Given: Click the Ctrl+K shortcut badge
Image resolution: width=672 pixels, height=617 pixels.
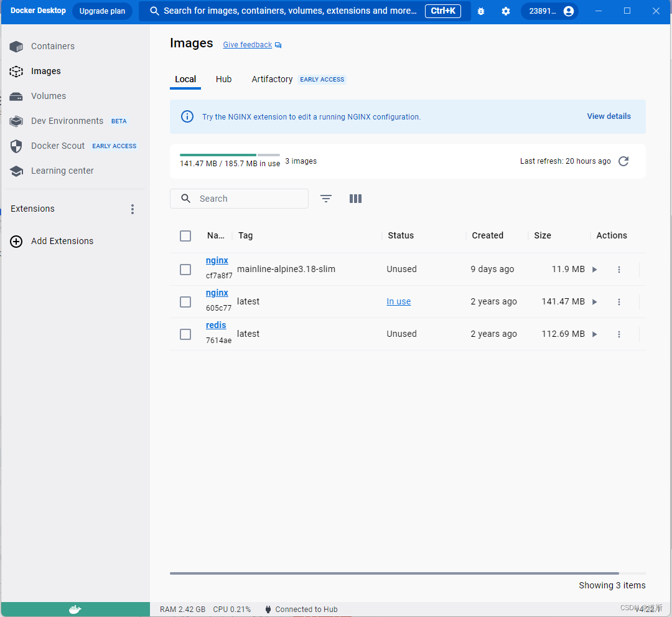Looking at the screenshot, I should [443, 11].
